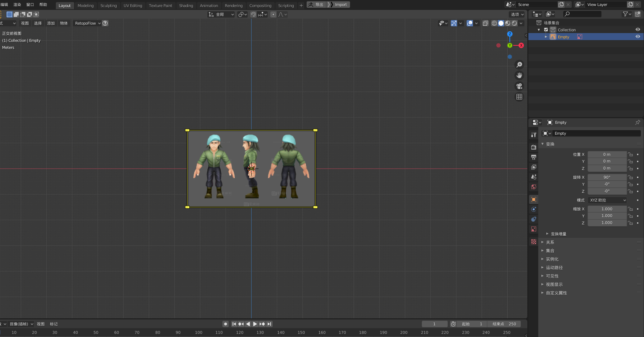
Task: Open the Scene properties tab
Action: pyautogui.click(x=534, y=177)
